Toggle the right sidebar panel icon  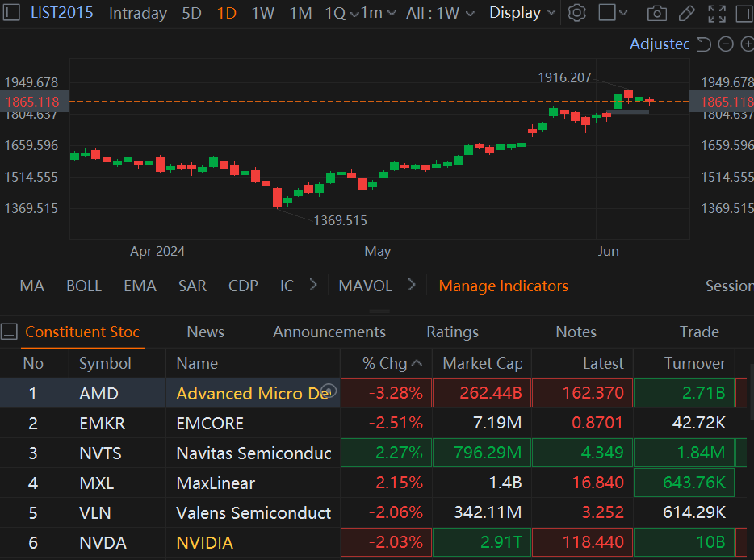[x=744, y=14]
